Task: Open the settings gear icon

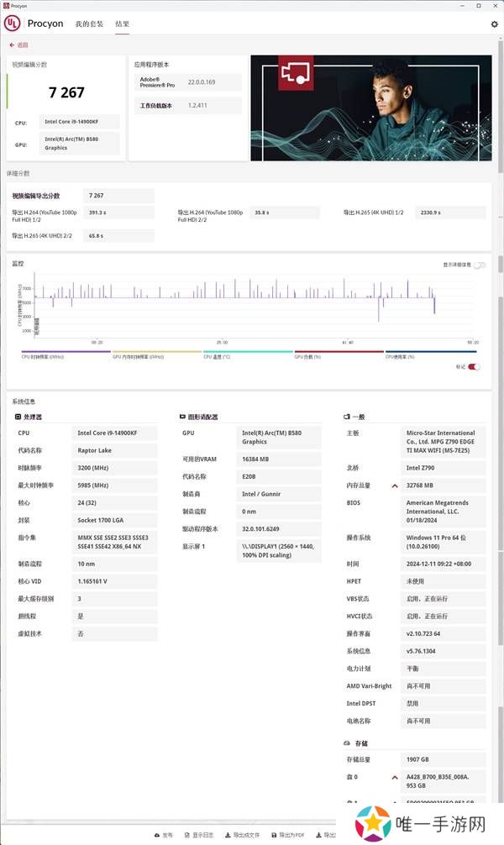Action: [494, 24]
